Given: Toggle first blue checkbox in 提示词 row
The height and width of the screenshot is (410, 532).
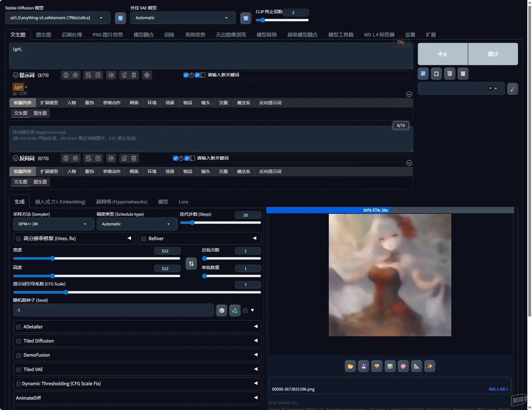Looking at the screenshot, I should (x=186, y=75).
